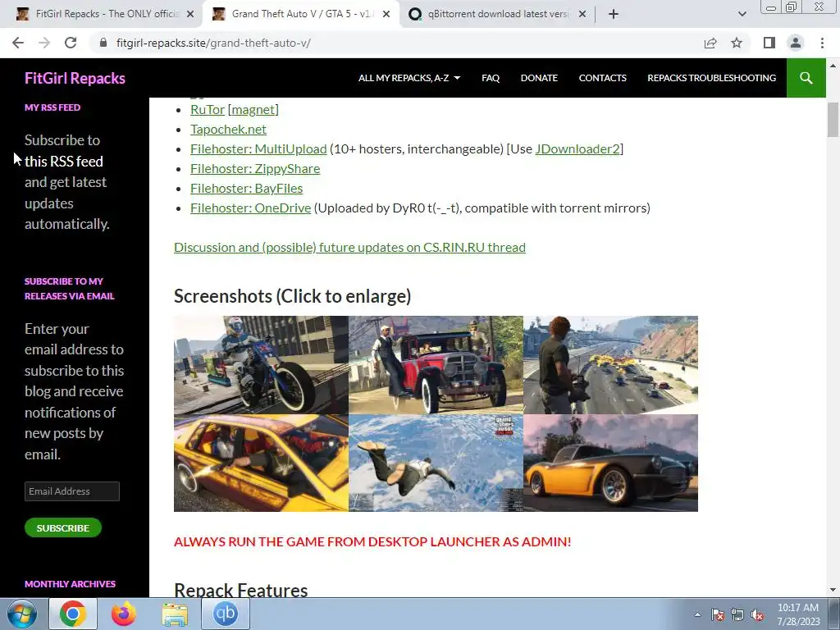Open the tab search chevron
Image resolution: width=840 pixels, height=630 pixels.
(742, 14)
